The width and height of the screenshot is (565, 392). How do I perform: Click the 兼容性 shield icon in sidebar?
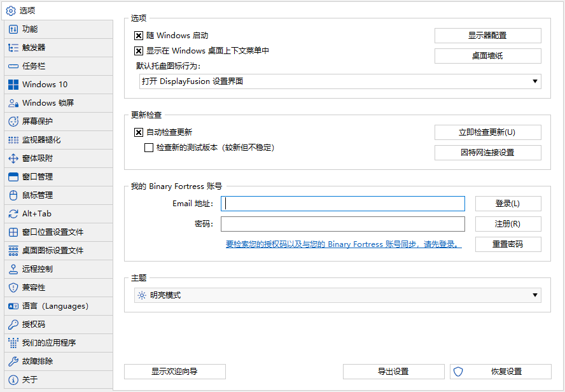[x=13, y=288]
